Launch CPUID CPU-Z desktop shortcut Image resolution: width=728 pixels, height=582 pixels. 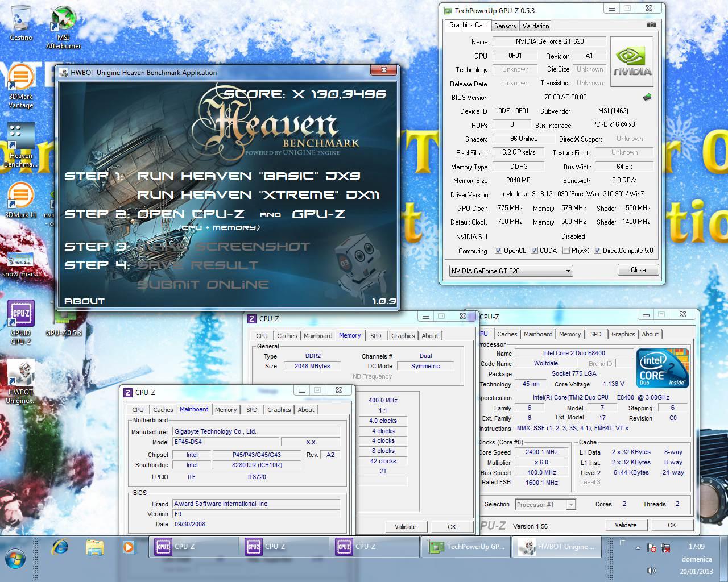(x=21, y=322)
